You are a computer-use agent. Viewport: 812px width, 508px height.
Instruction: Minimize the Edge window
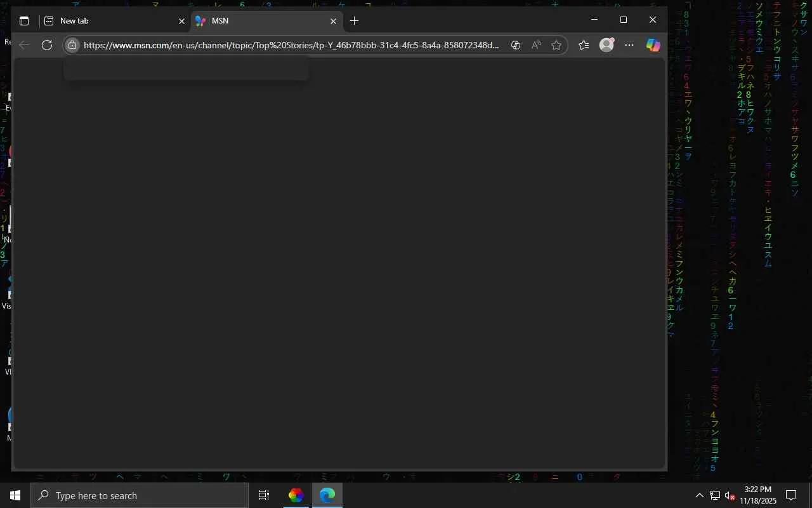pos(594,20)
